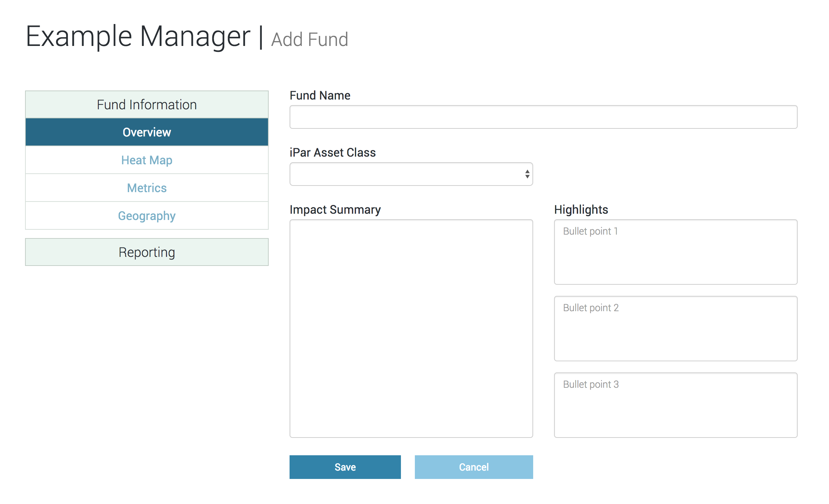This screenshot has height=504, width=829.
Task: Click the Highlights label
Action: coord(581,210)
